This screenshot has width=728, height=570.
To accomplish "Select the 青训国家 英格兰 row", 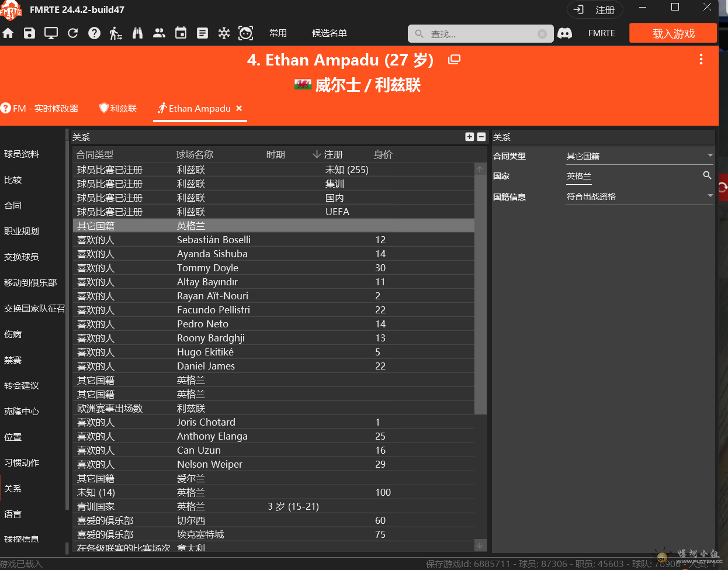I will tap(273, 506).
